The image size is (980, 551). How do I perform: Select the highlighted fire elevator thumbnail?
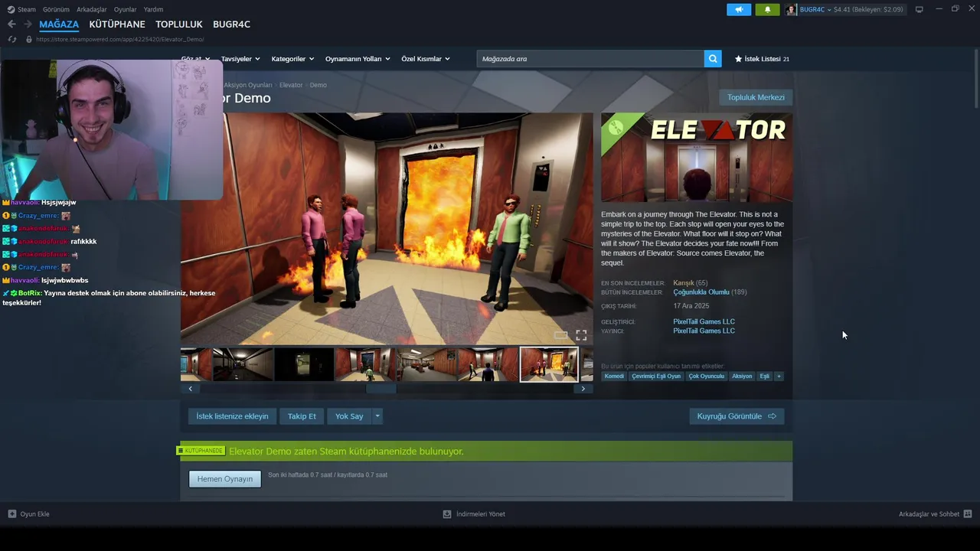pos(549,364)
